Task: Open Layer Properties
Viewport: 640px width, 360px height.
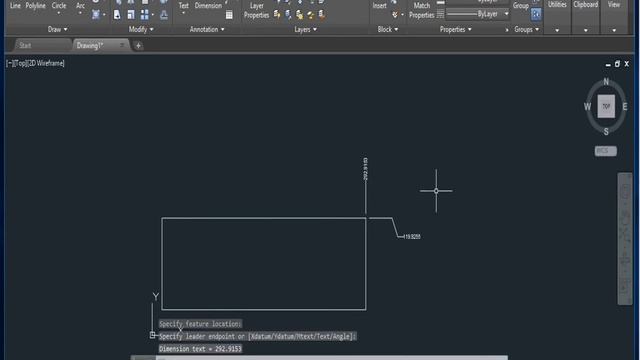Action: click(256, 11)
